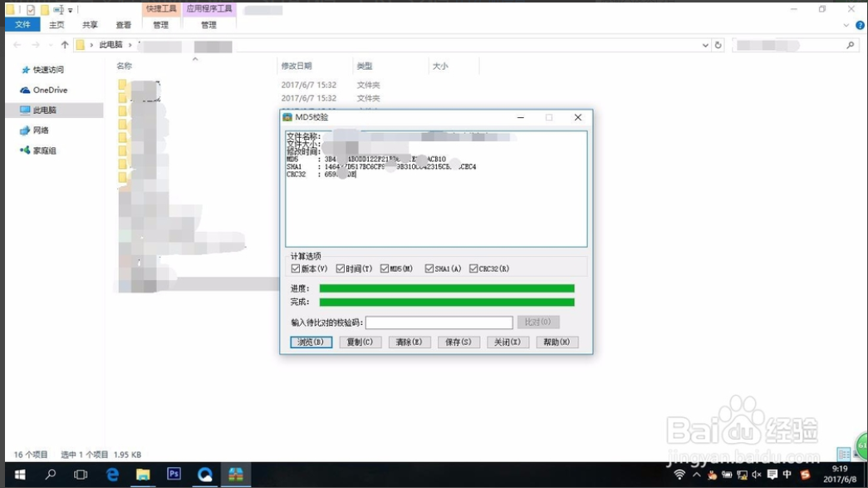Viewport: 868px width, 488px height.
Task: Open the 查看 ribbon tab
Action: pyautogui.click(x=124, y=25)
